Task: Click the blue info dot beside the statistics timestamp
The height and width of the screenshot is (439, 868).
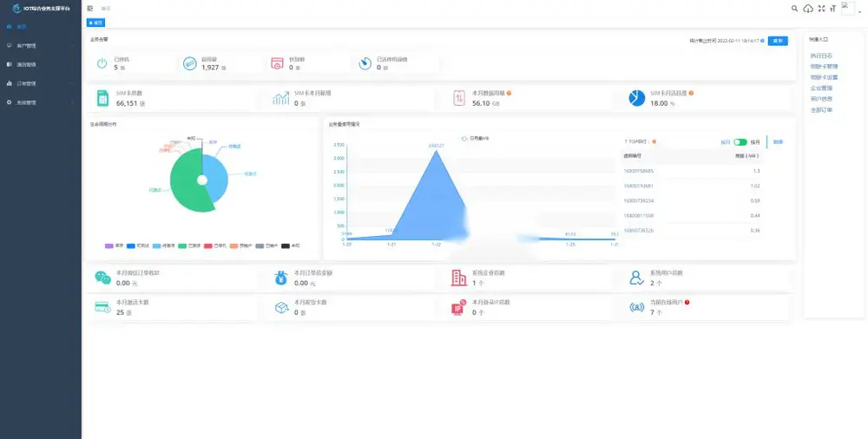Action: (762, 41)
